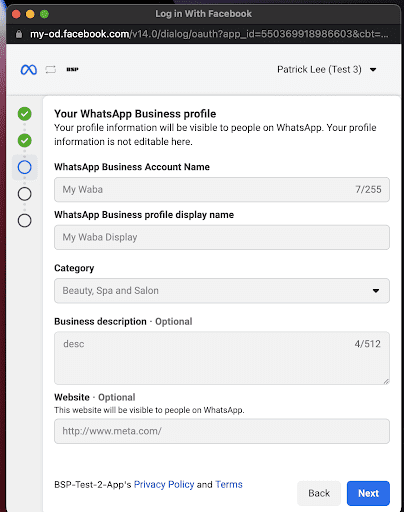Click the Meta infinity logo
This screenshot has width=404, height=512.
29,70
